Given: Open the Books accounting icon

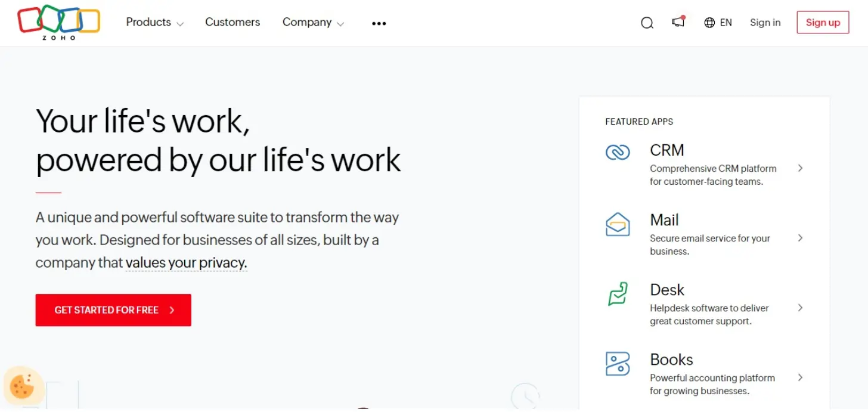Looking at the screenshot, I should (618, 364).
